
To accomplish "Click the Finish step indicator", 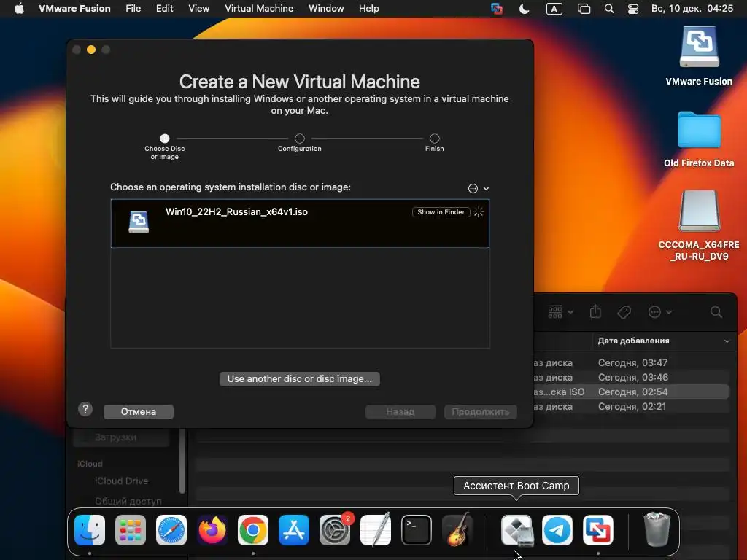I will pos(435,139).
